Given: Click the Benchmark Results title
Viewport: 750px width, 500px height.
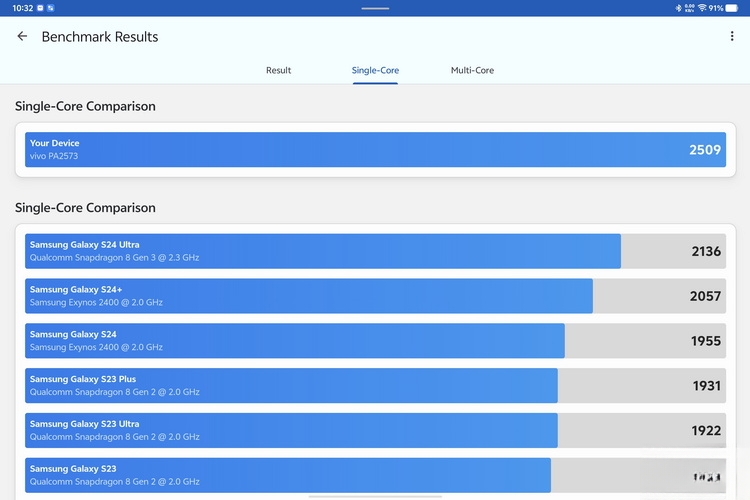Looking at the screenshot, I should (100, 37).
